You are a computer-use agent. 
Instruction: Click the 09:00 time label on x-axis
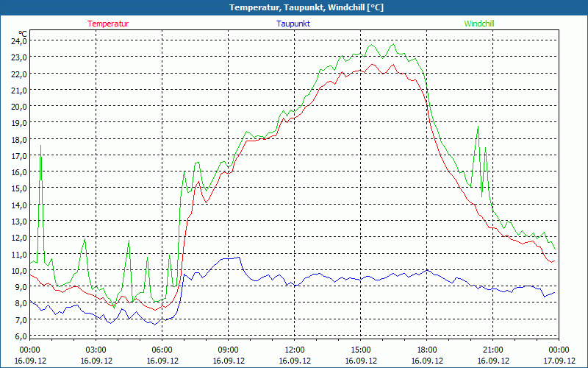229,350
